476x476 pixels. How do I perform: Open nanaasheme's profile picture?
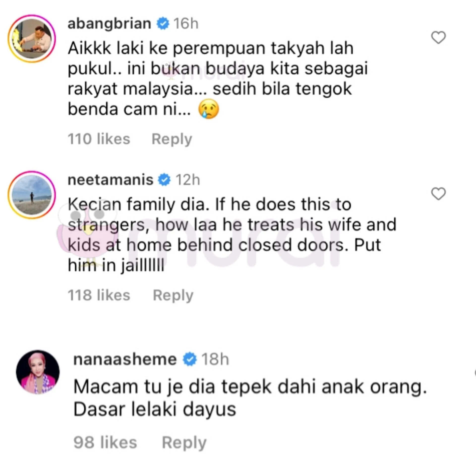[x=38, y=372]
